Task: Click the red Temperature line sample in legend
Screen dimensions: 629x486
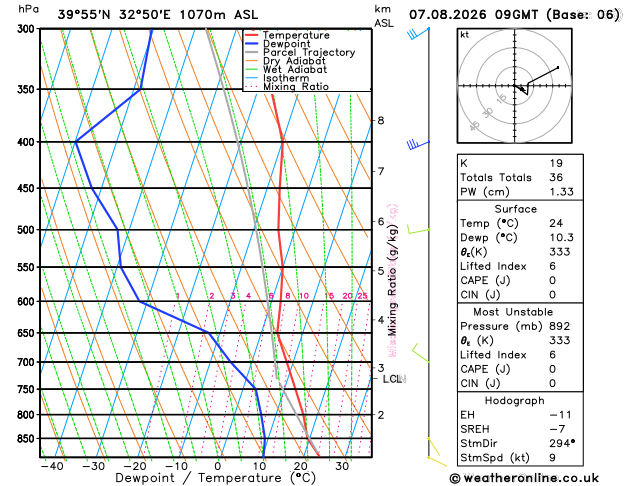Action: click(x=252, y=35)
